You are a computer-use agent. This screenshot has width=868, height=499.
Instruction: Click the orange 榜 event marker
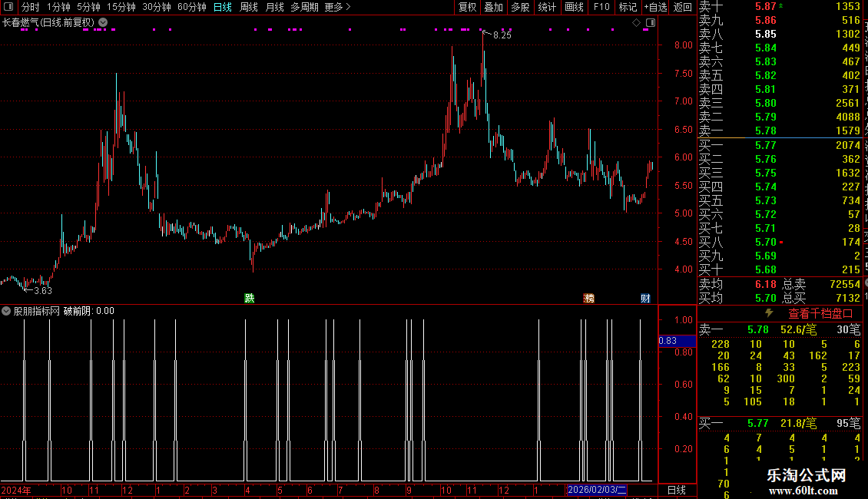click(x=589, y=298)
